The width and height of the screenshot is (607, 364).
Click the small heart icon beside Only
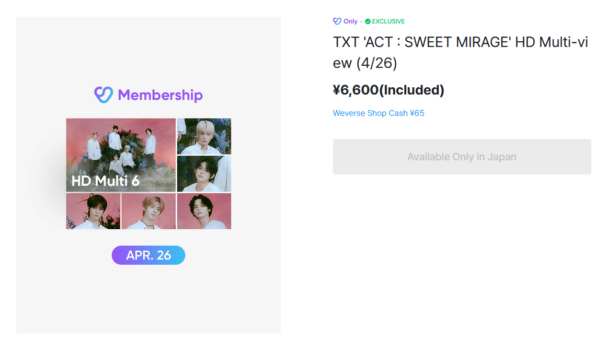tap(337, 21)
